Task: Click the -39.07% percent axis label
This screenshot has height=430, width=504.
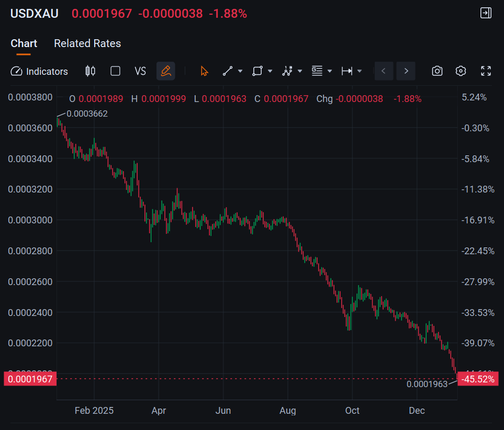Action: point(478,343)
